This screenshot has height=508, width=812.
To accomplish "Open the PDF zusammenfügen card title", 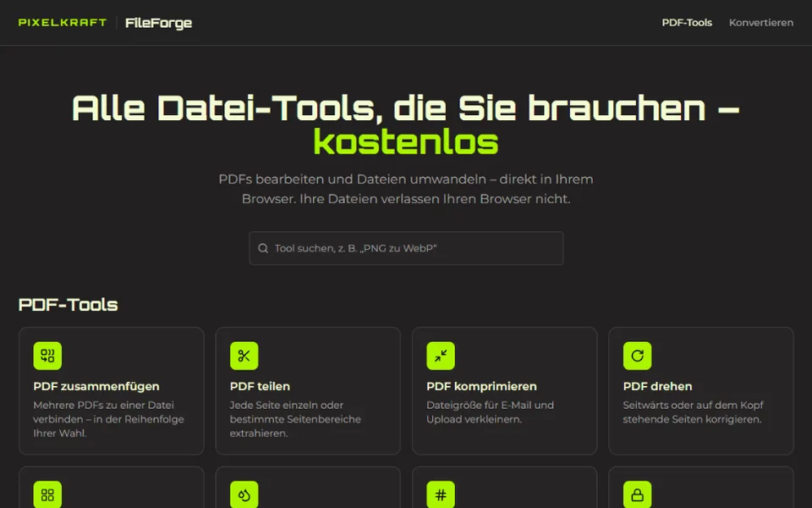I will pos(96,386).
